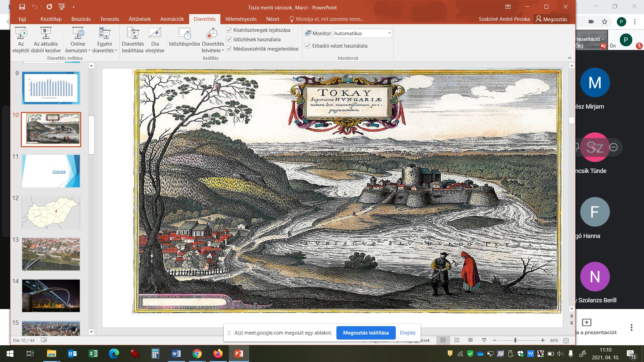Switch to Kezdőlap tab
Image resolution: width=644 pixels, height=362 pixels.
[x=51, y=19]
